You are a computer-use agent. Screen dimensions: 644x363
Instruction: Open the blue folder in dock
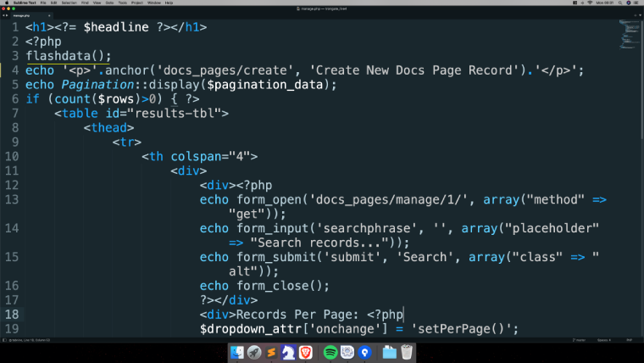tap(389, 352)
